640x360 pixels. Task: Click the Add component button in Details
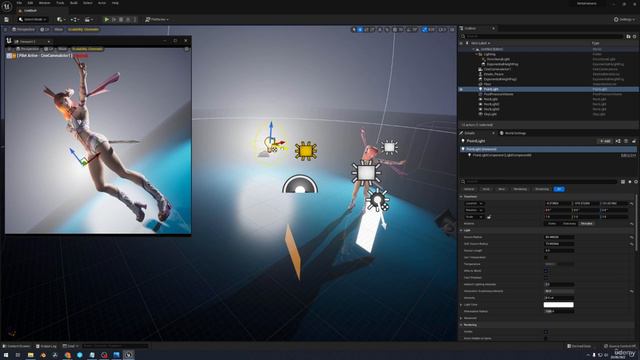click(605, 141)
